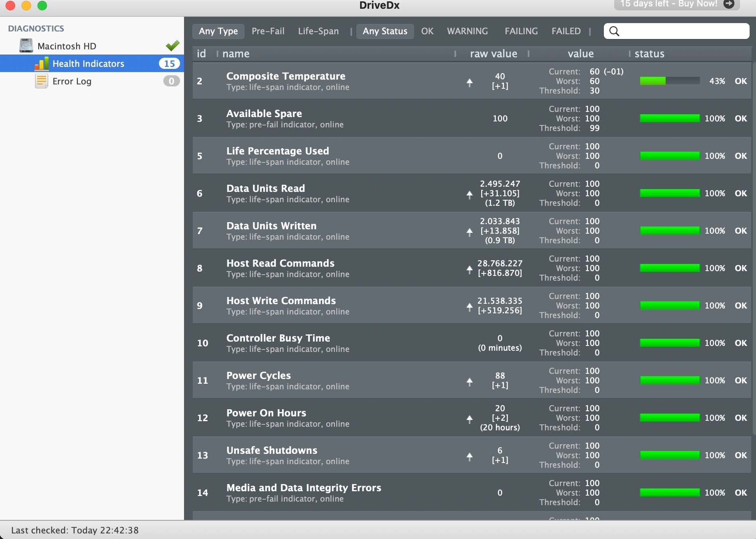This screenshot has width=756, height=539.
Task: Click the Last checked timestamp in status bar
Action: click(75, 530)
